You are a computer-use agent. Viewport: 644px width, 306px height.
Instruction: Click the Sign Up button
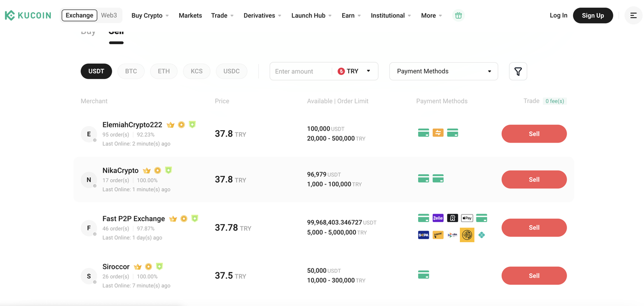593,16
